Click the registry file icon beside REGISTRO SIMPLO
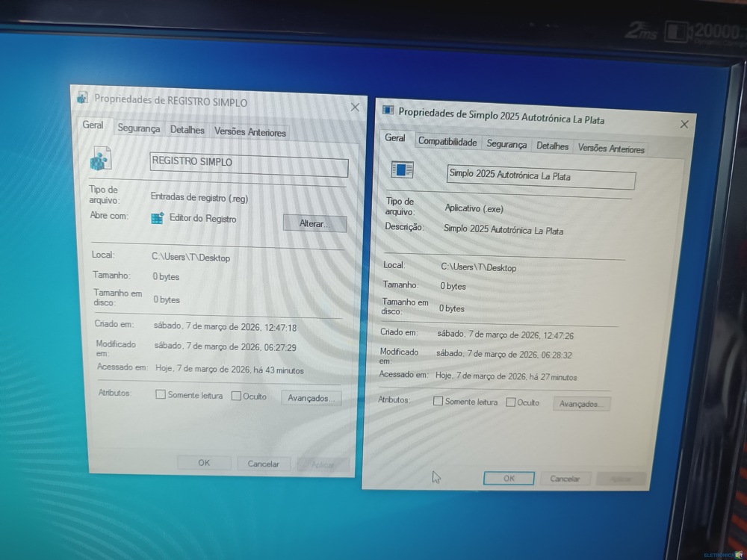This screenshot has height=560, width=747. [100, 159]
